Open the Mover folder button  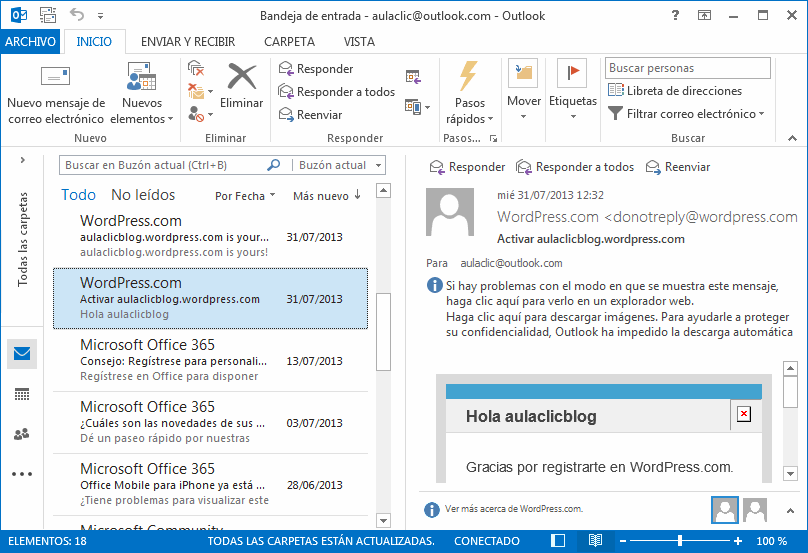pos(524,90)
